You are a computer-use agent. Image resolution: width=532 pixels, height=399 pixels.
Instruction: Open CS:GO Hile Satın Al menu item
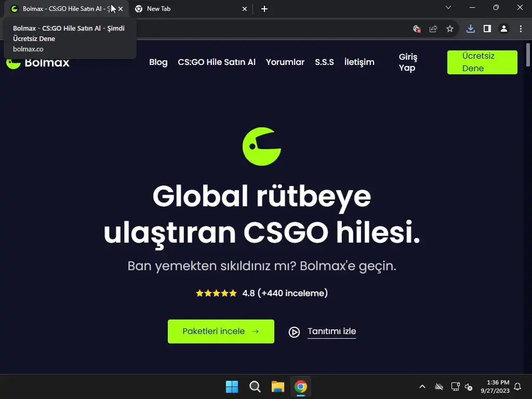point(217,62)
